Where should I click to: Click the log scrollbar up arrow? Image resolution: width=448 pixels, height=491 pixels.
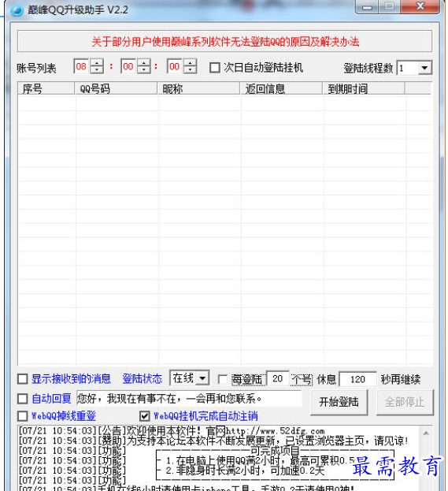(426, 433)
